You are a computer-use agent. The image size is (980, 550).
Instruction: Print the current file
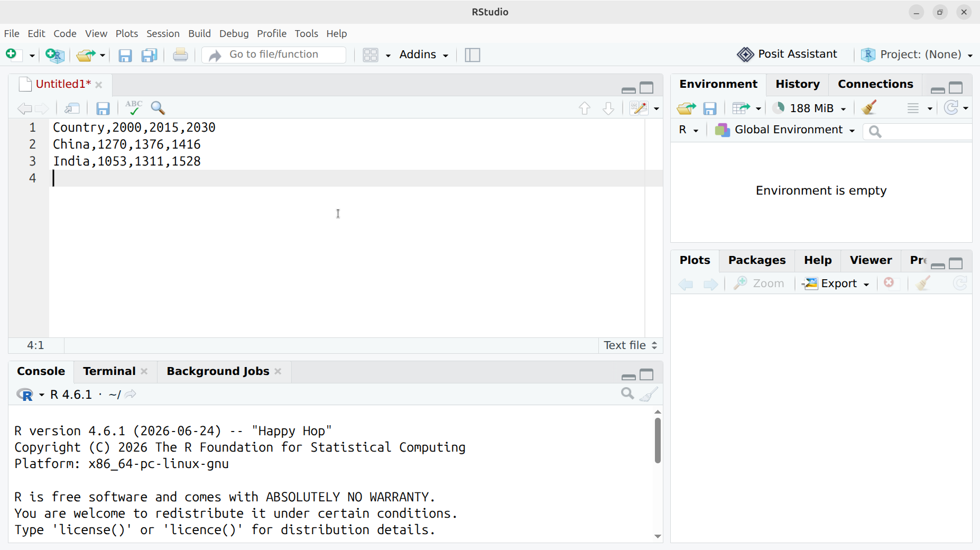[180, 55]
